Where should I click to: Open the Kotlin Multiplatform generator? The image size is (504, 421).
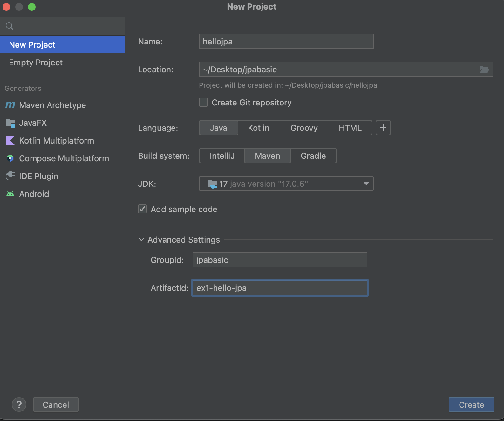(62, 140)
